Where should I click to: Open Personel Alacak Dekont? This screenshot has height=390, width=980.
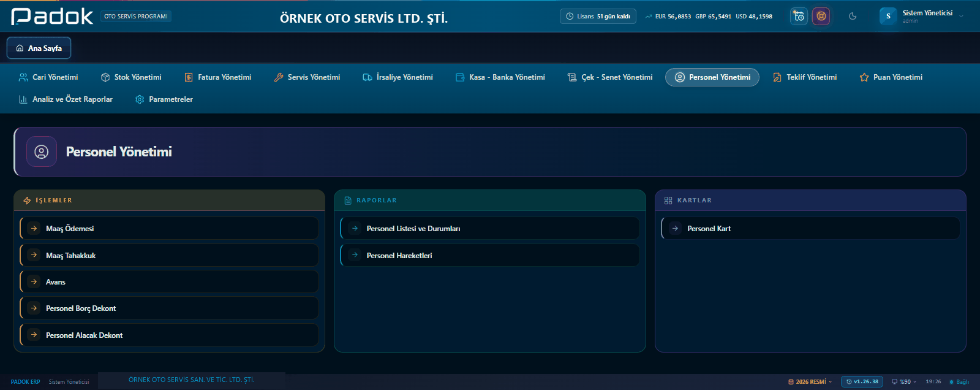click(169, 335)
